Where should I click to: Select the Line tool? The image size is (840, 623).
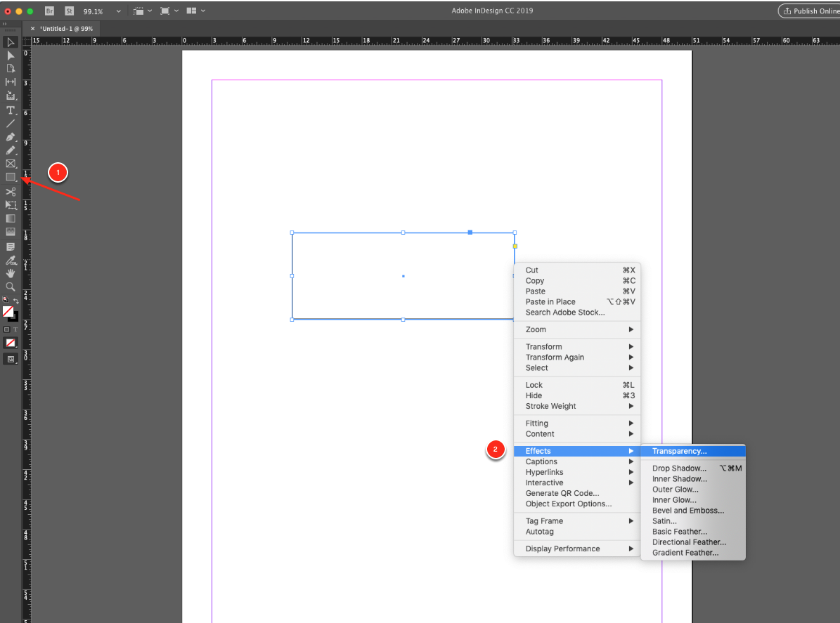(11, 123)
